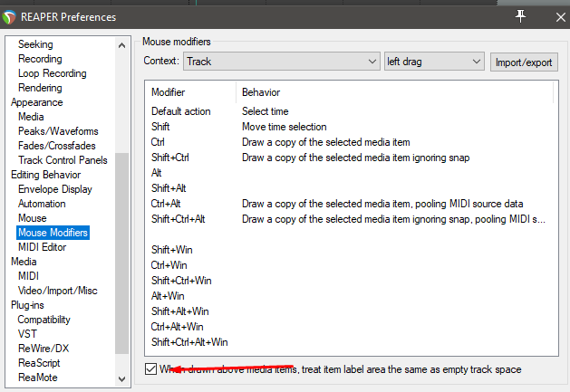Select Seeking in the preferences tree
The image size is (570, 392).
[35, 44]
